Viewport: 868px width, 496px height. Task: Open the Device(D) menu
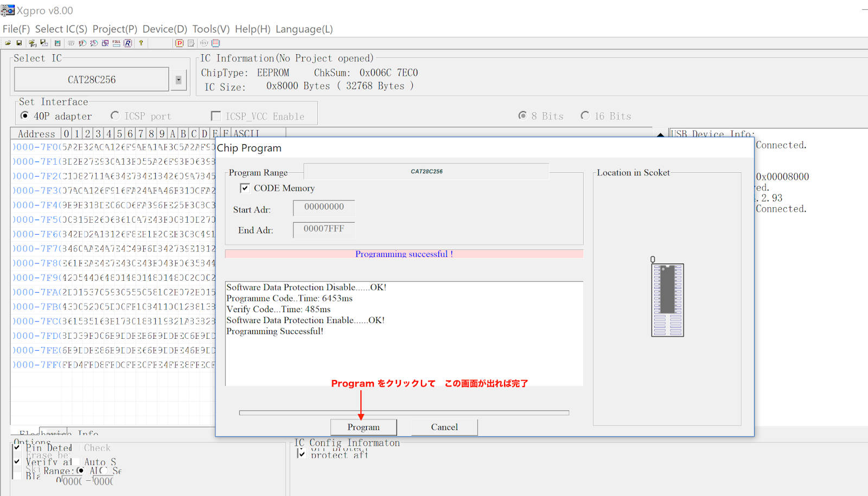[x=164, y=29]
